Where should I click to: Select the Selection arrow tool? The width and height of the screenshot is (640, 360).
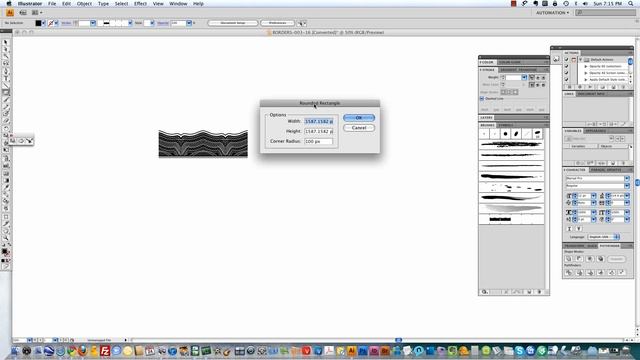pyautogui.click(x=6, y=42)
